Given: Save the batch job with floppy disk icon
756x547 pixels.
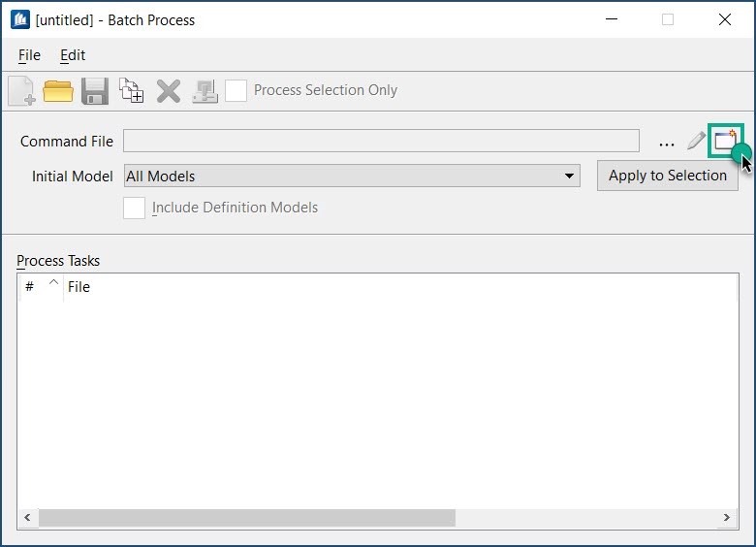Looking at the screenshot, I should coord(95,91).
